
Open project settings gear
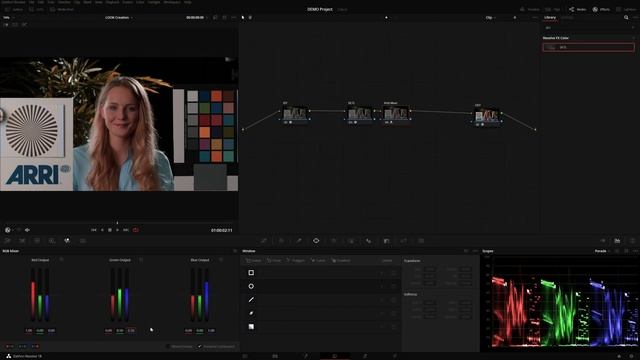631,356
